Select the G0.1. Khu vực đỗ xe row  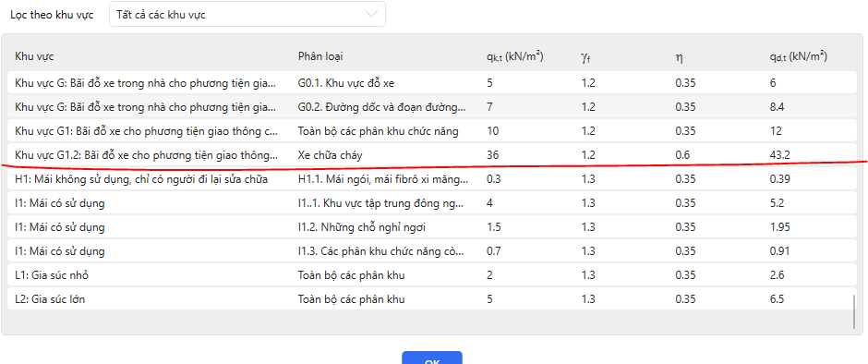click(432, 83)
